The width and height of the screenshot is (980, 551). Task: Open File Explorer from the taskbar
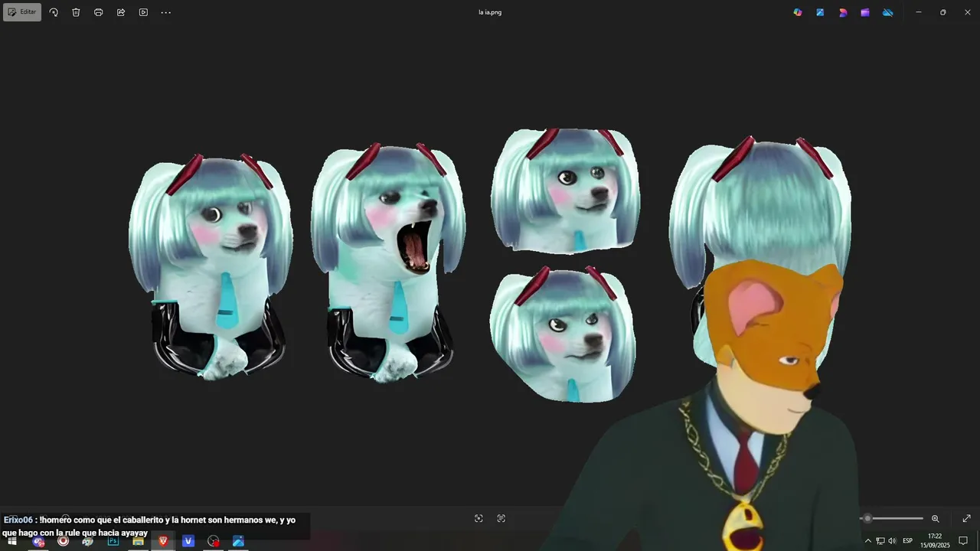138,541
